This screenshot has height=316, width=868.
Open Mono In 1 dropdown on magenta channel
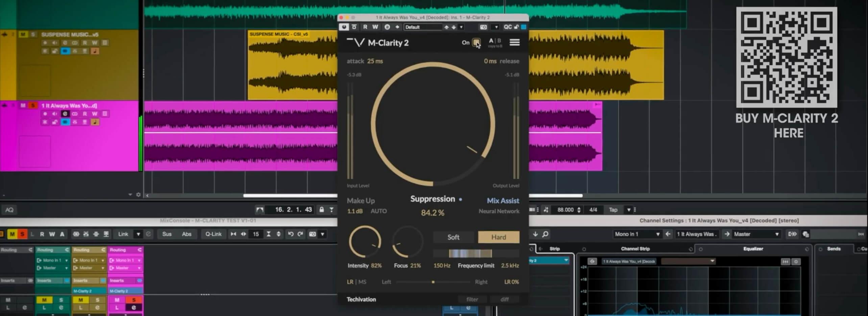coord(125,260)
